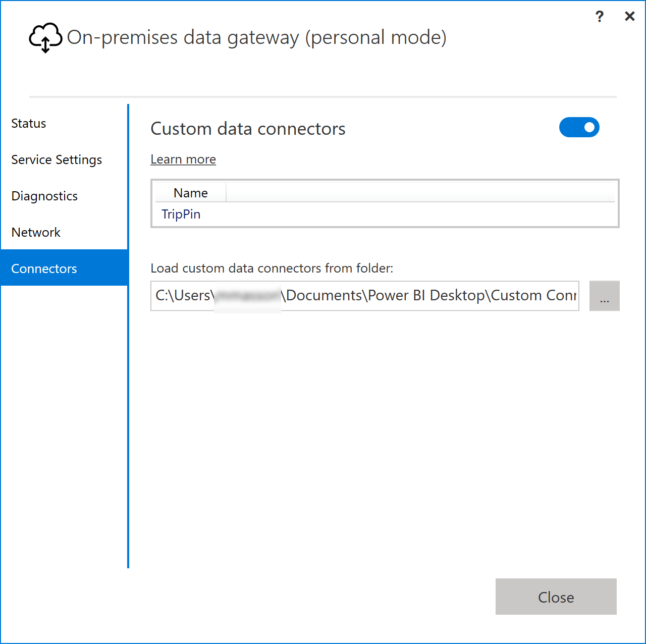Click the Custom data connectors heading
The width and height of the screenshot is (646, 644).
coord(247,129)
